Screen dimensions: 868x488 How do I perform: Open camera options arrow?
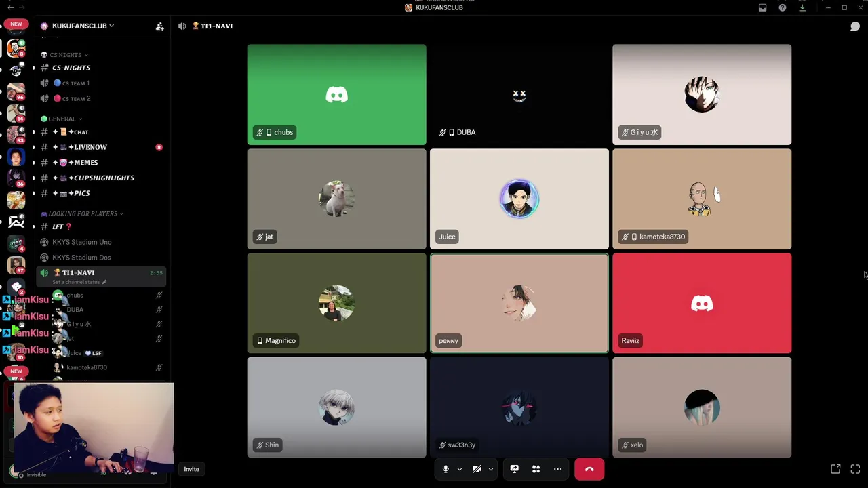click(491, 469)
